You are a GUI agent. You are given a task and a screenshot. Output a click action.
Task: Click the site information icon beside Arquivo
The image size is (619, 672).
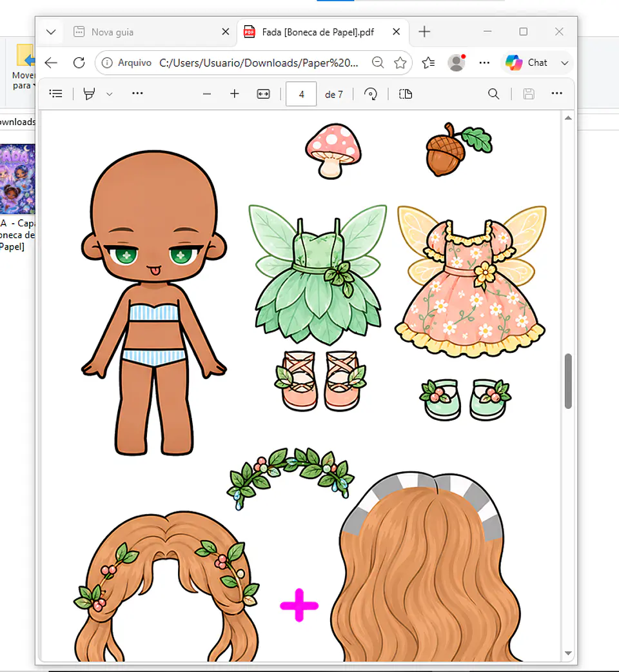click(106, 63)
